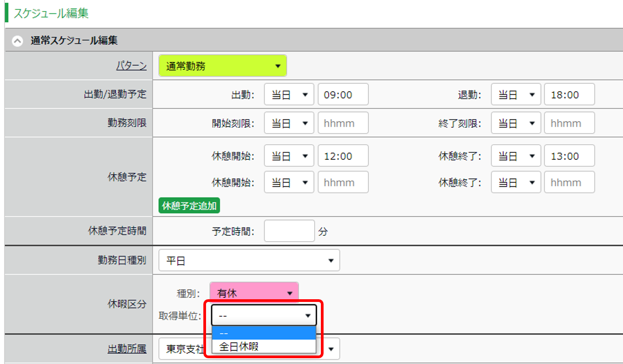Screen dimensions: 623x364
Task: Open the 出勤 day dropdown
Action: [x=289, y=95]
